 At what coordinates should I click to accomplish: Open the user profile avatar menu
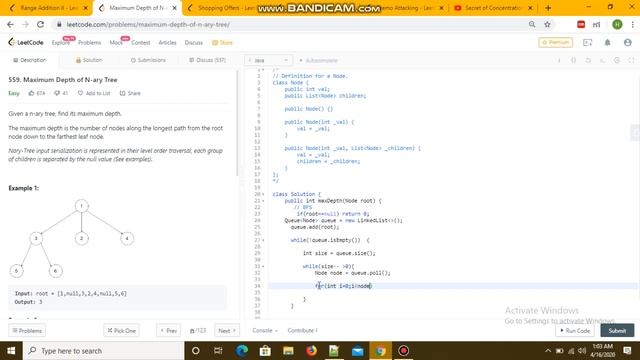coord(628,42)
